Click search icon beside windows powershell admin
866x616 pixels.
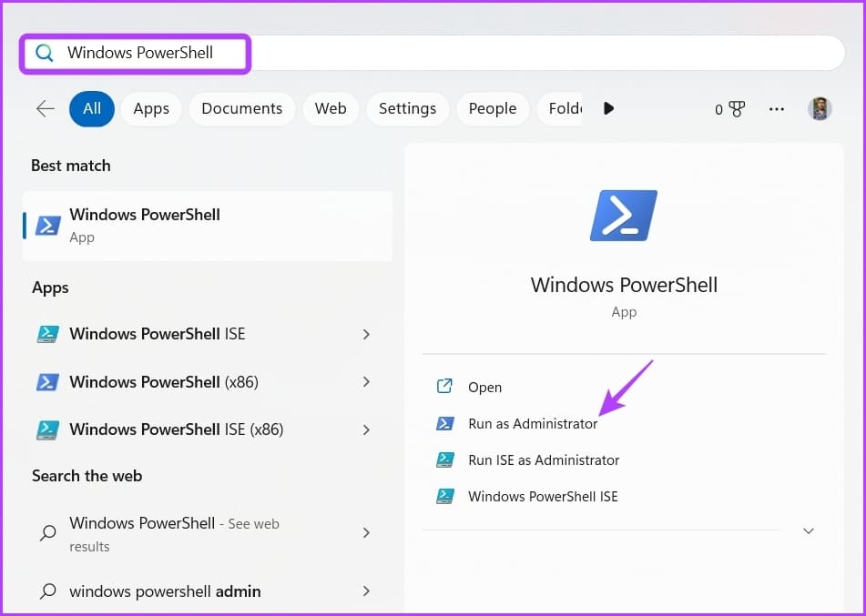(x=48, y=591)
